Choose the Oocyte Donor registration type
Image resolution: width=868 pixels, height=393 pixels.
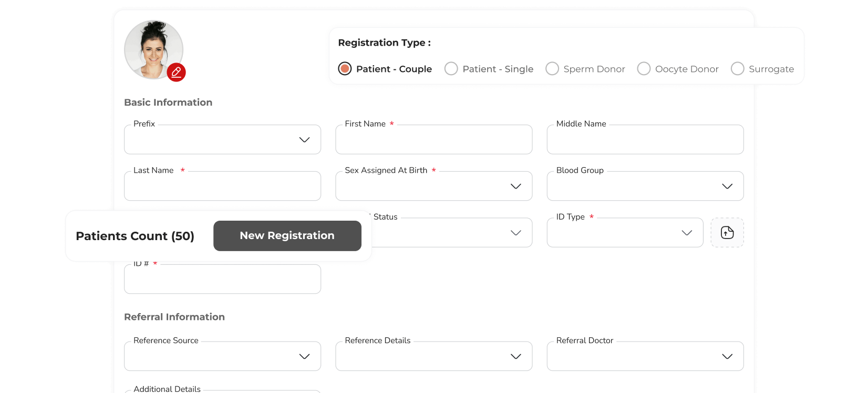tap(644, 69)
